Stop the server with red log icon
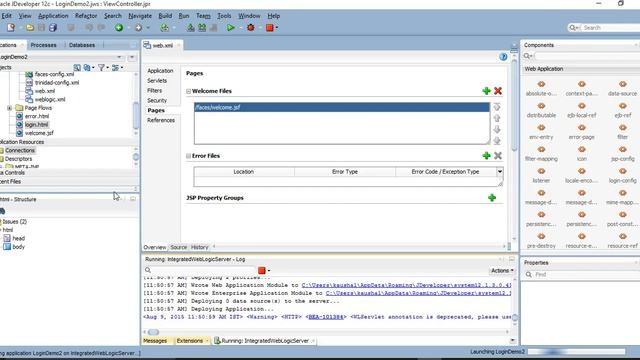This screenshot has height=360, width=640. (262, 270)
